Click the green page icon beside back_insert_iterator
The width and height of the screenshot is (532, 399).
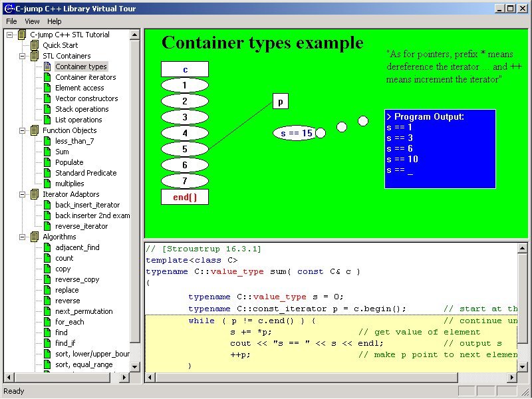(x=47, y=205)
